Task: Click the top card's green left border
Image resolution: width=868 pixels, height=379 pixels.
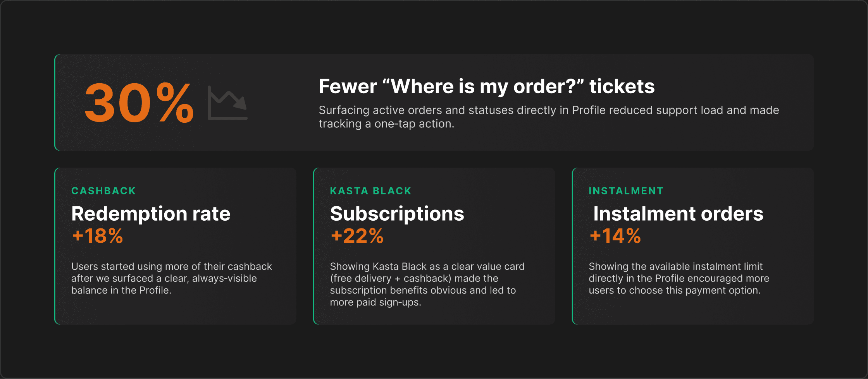Action: click(x=55, y=103)
